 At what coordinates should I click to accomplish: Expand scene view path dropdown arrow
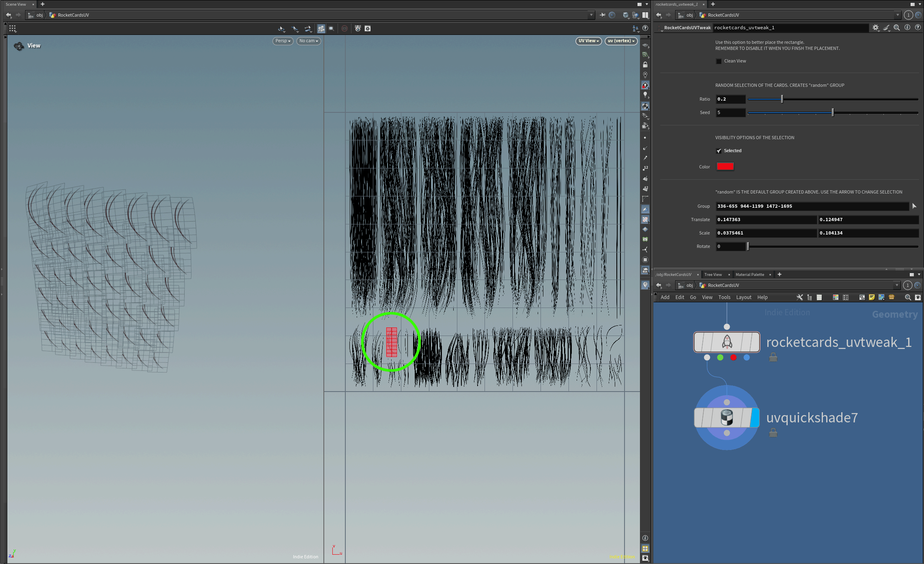[x=591, y=15]
